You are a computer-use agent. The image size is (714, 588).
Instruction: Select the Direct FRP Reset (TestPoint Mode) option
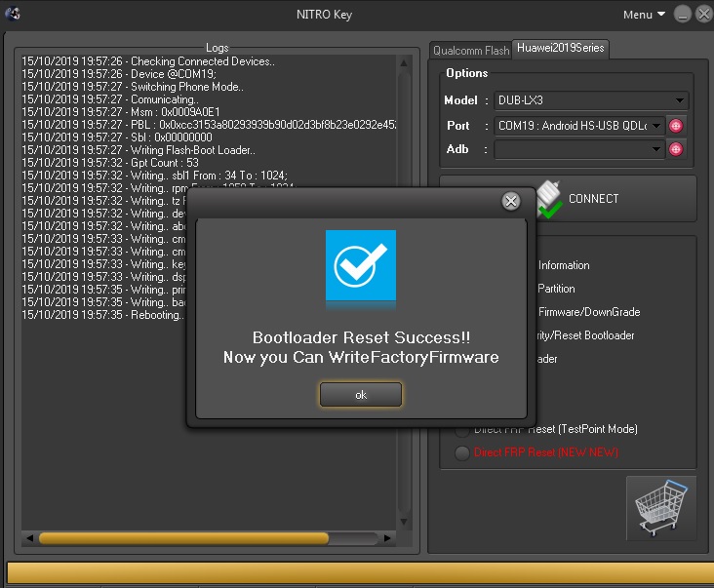click(556, 429)
